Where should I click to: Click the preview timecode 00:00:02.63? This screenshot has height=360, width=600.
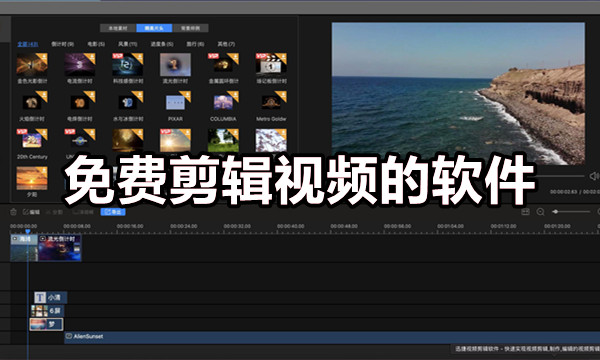[x=564, y=192]
